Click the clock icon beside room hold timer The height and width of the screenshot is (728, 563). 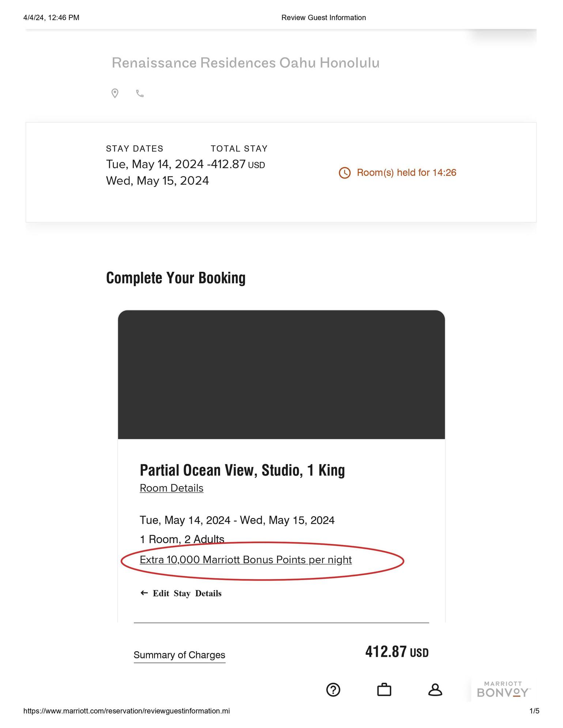(344, 173)
